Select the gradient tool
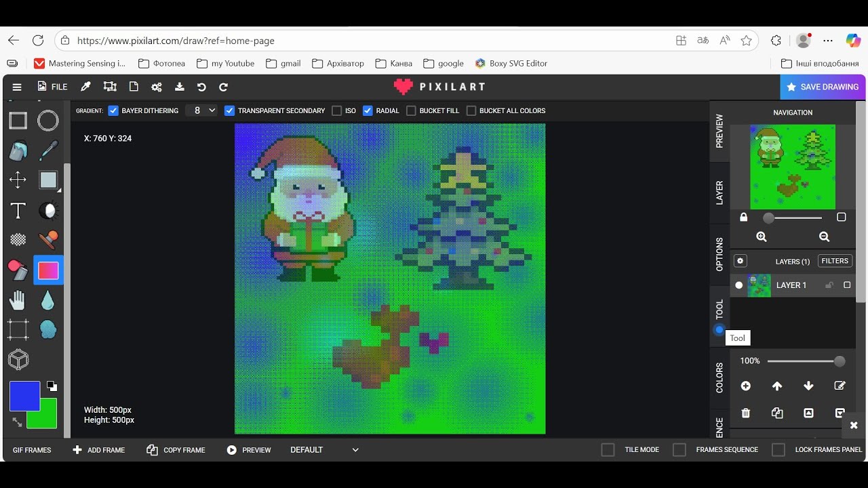 [48, 270]
